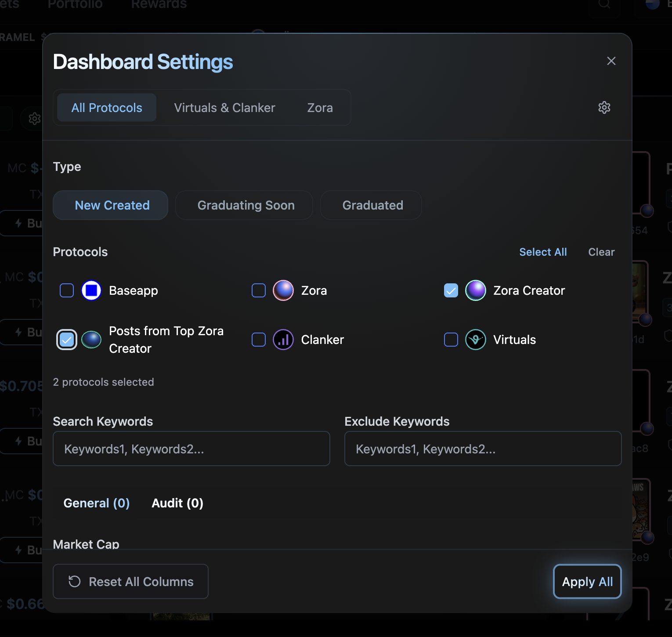
Task: Click Reset All Columns button
Action: tap(130, 582)
